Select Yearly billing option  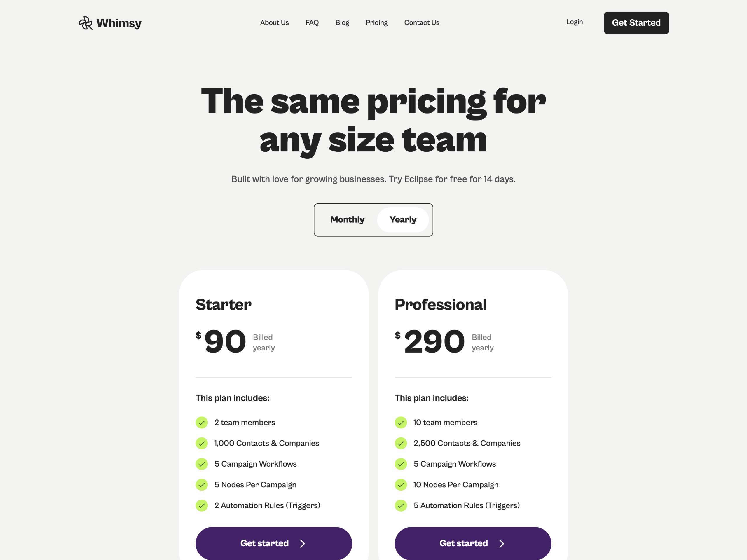pos(403,219)
